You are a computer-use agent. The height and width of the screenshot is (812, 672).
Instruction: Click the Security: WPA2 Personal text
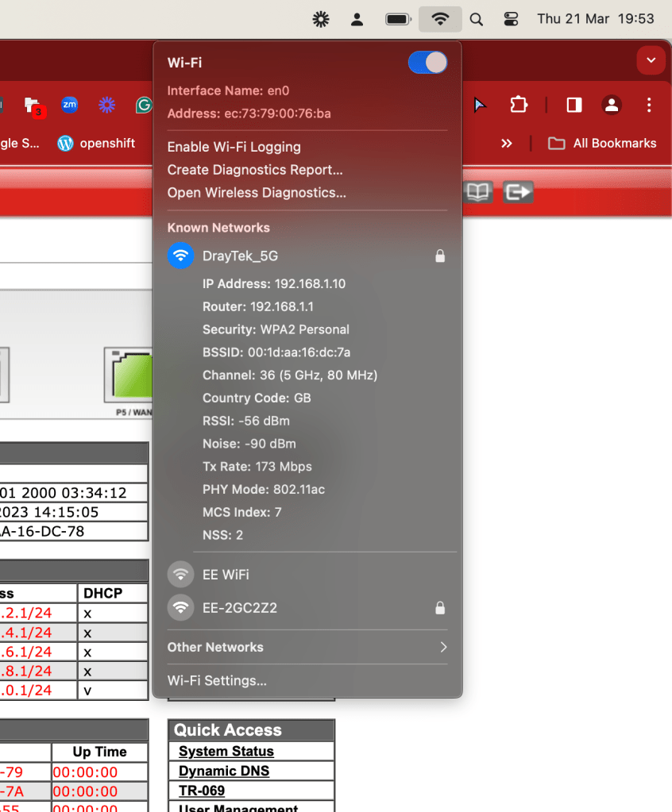click(276, 329)
